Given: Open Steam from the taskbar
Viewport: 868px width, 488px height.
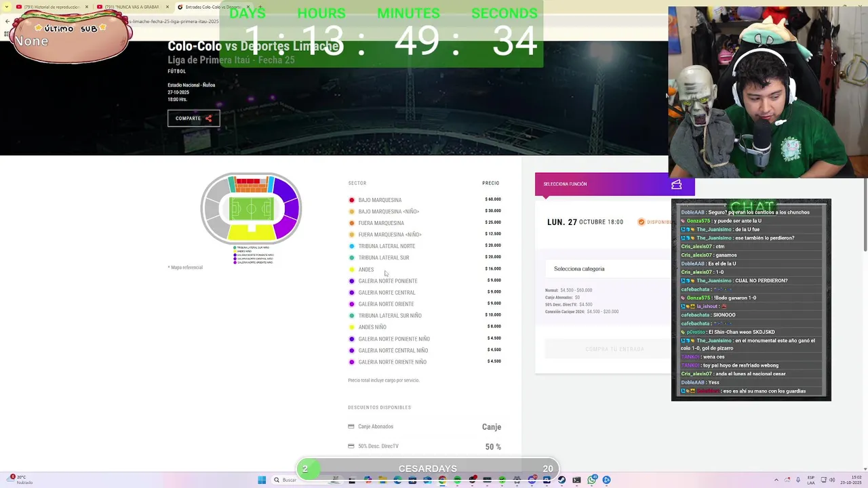Looking at the screenshot, I should (561, 480).
